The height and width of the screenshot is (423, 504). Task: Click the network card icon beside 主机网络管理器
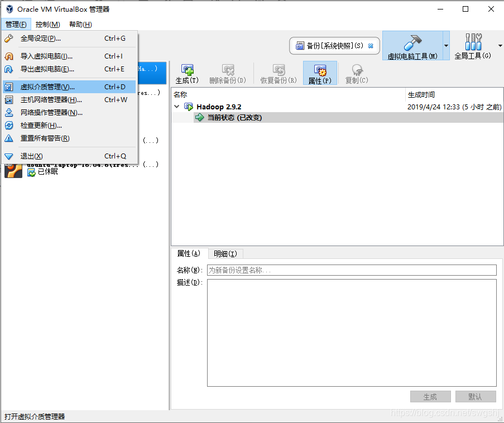[9, 100]
